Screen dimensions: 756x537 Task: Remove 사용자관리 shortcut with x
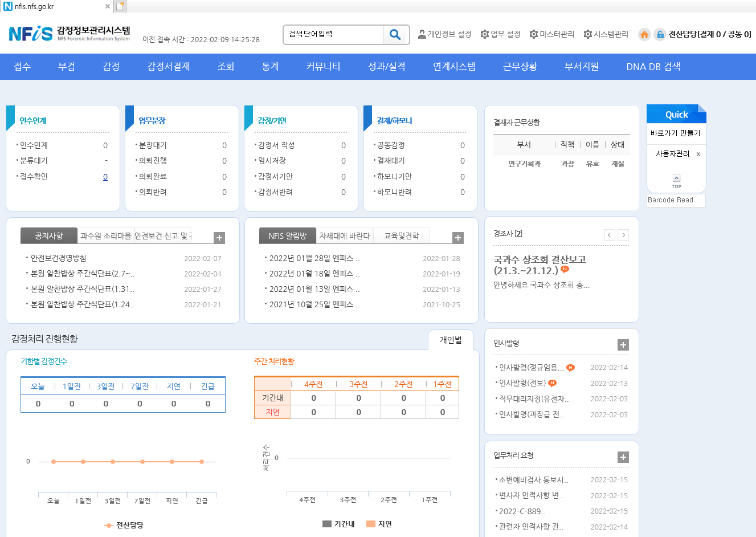click(698, 154)
